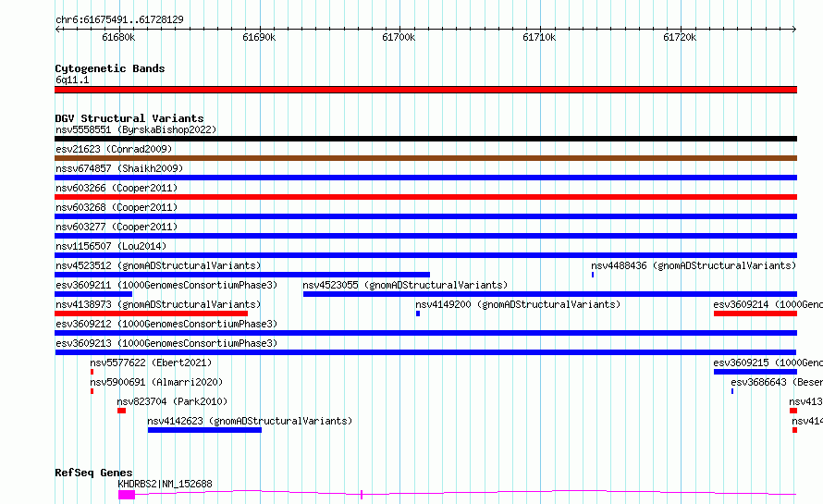Screen dimensions: 823x504
Task: Click the nsv5558551 black variant bar
Action: (x=425, y=139)
